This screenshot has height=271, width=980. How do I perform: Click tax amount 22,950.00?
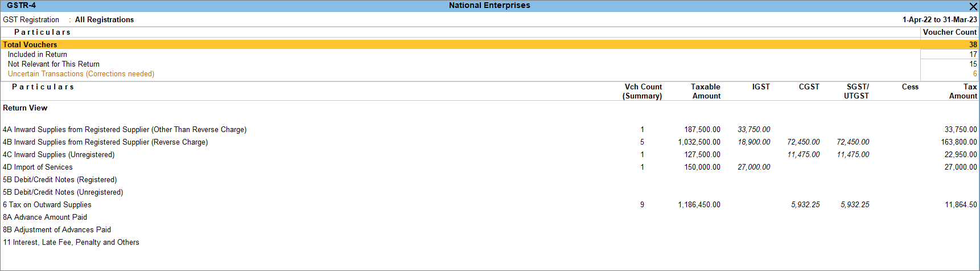click(x=961, y=155)
